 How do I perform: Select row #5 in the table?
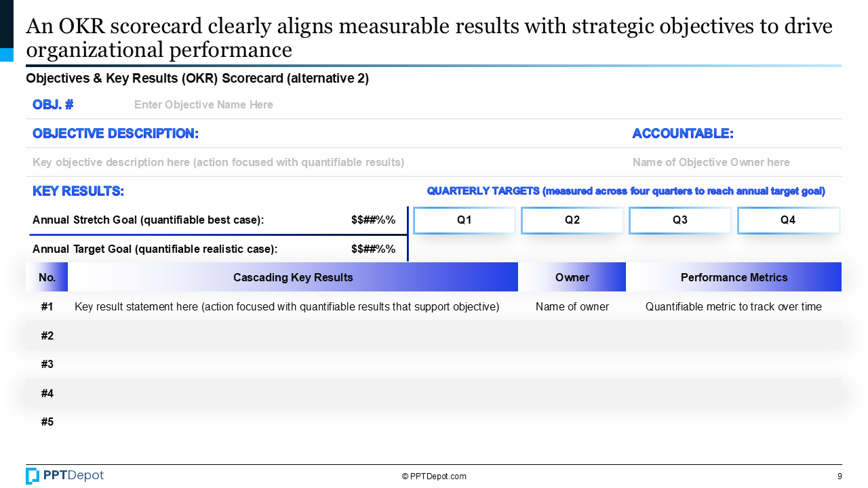pos(434,422)
